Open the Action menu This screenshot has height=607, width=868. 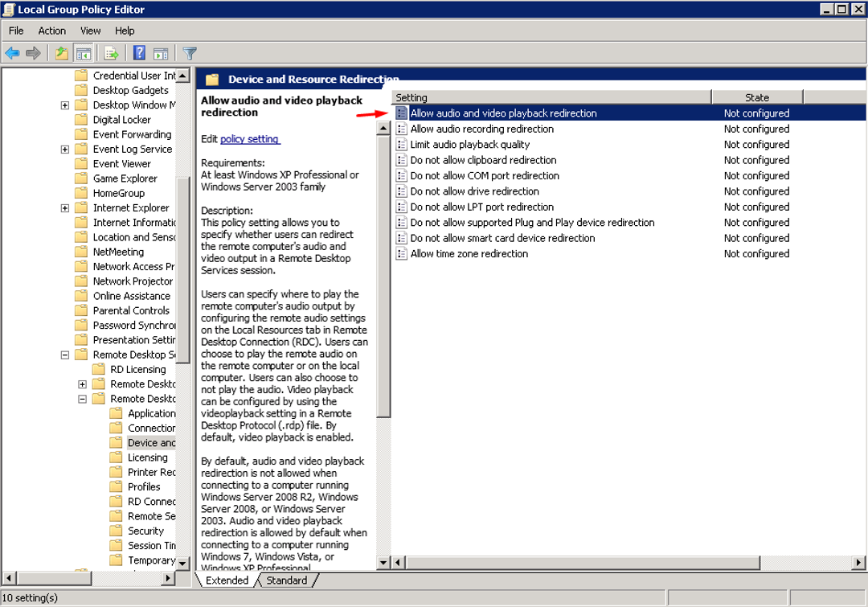[52, 31]
